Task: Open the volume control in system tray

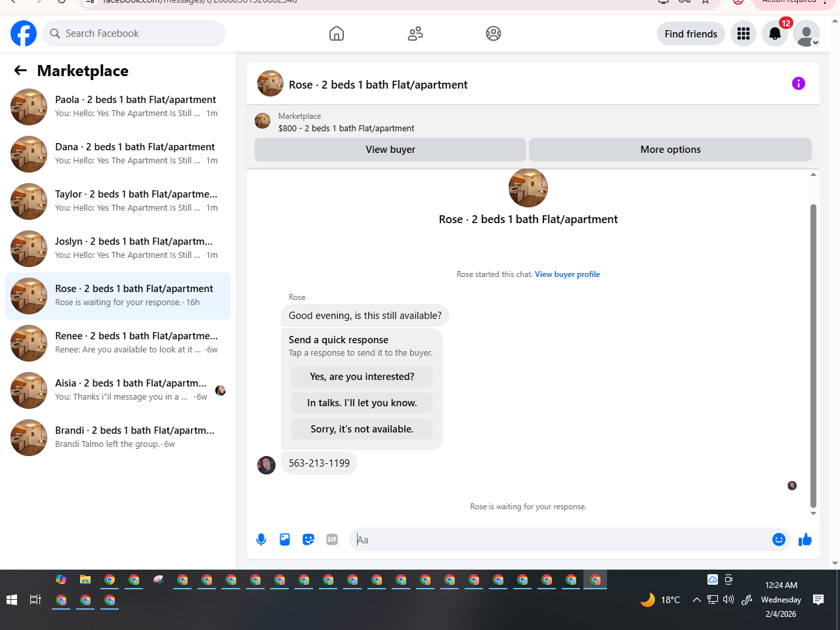Action: [728, 599]
